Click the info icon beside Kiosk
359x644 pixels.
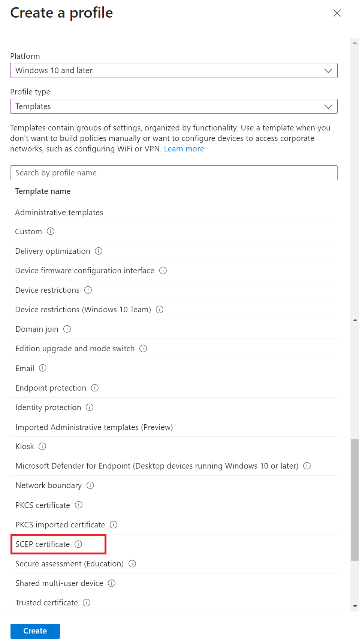click(42, 446)
